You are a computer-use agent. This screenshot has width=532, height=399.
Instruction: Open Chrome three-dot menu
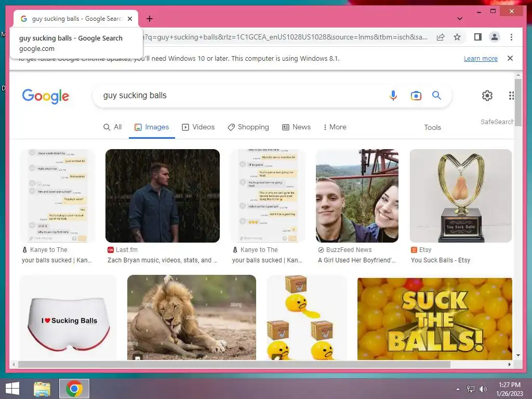(x=511, y=37)
